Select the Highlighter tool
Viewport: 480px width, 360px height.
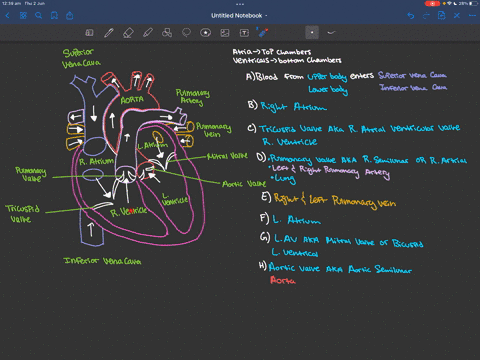point(148,33)
